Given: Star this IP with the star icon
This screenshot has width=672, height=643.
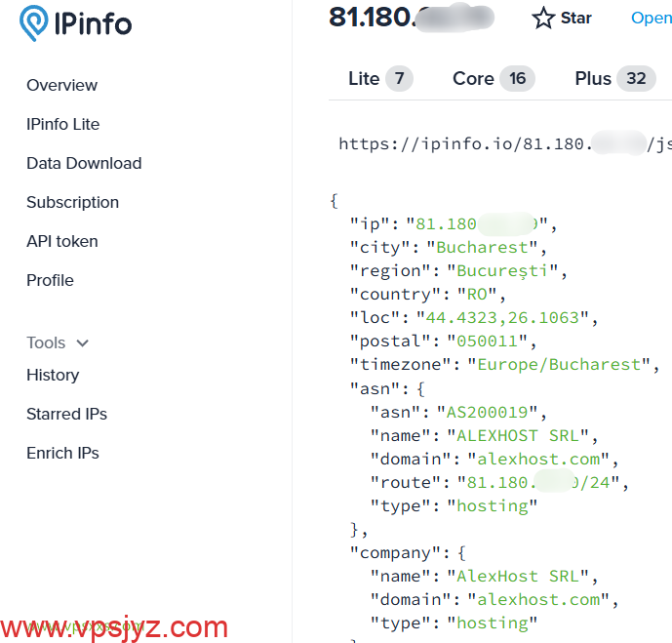Looking at the screenshot, I should click(x=543, y=19).
